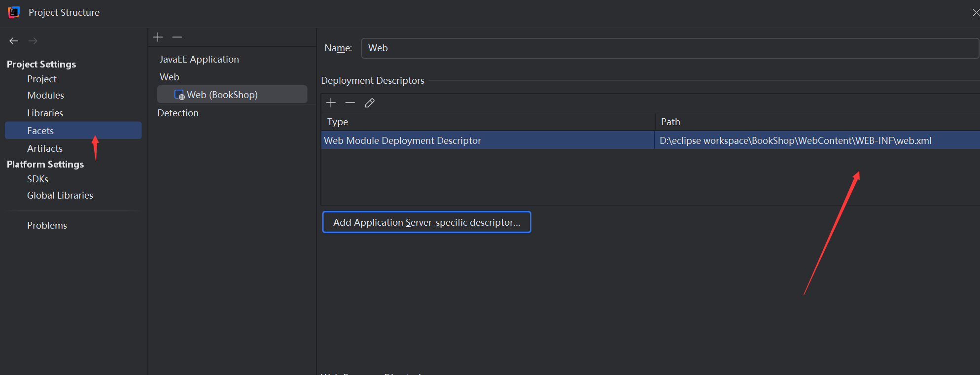Click the Web (BookShop) facet icon
This screenshot has width=980, height=375.
coord(179,95)
